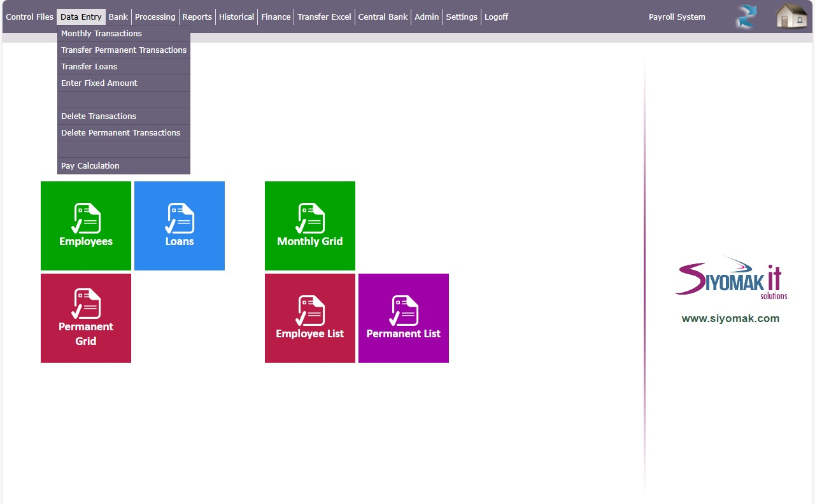This screenshot has height=504, width=815.
Task: Choose Transfer Permanent Transactions menu entry
Action: [x=124, y=50]
